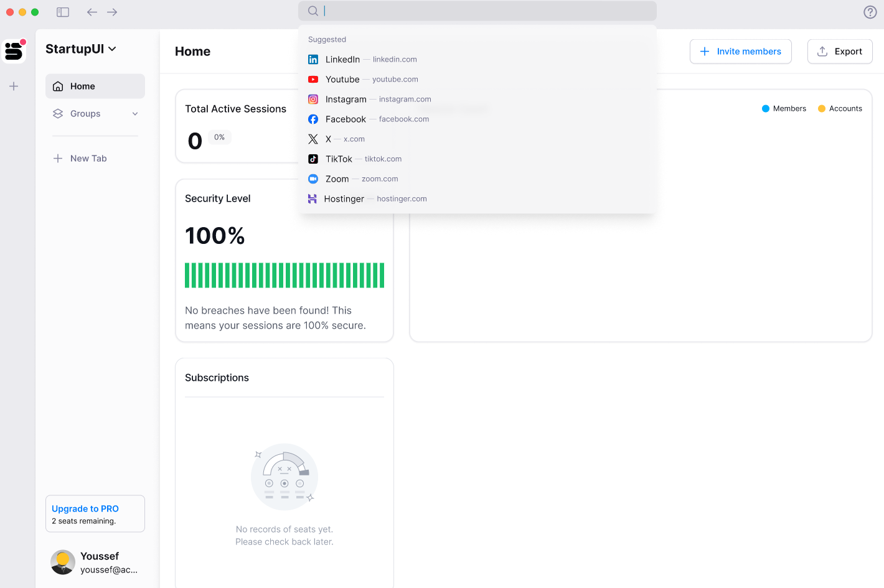Screen dimensions: 884x588
Task: Go back with the left arrow
Action: (92, 12)
